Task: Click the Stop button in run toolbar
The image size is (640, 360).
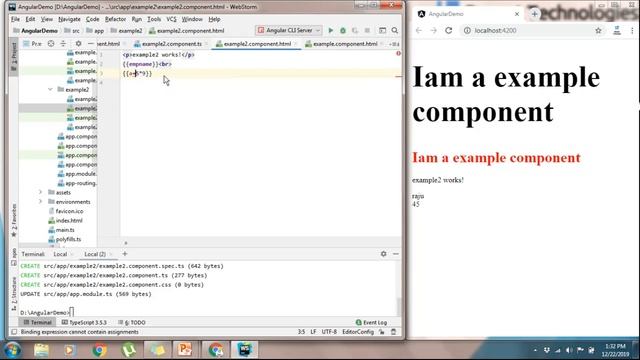Action: click(367, 31)
